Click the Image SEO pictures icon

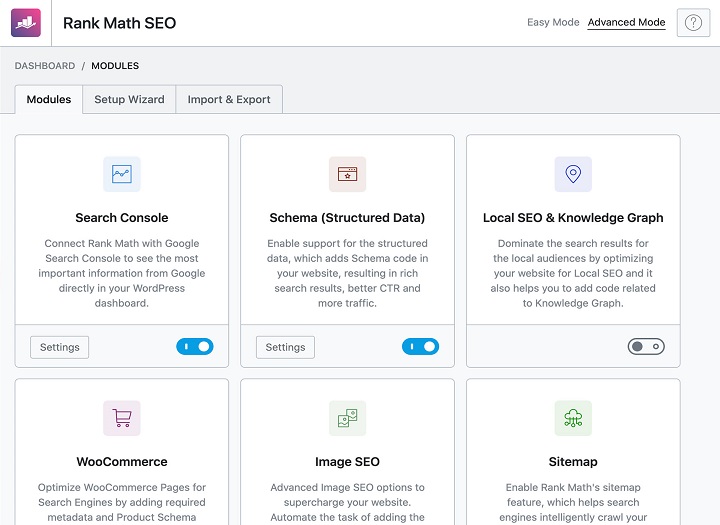(x=347, y=418)
